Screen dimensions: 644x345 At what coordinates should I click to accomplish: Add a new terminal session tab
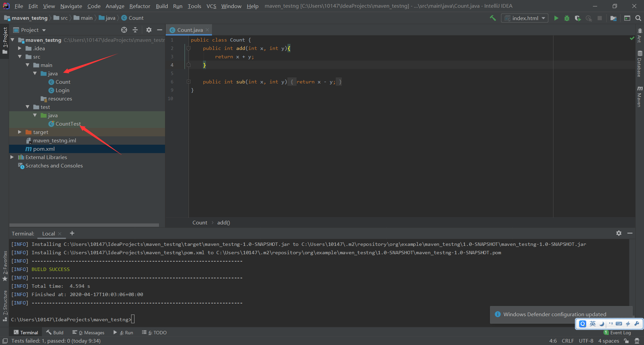pyautogui.click(x=72, y=233)
